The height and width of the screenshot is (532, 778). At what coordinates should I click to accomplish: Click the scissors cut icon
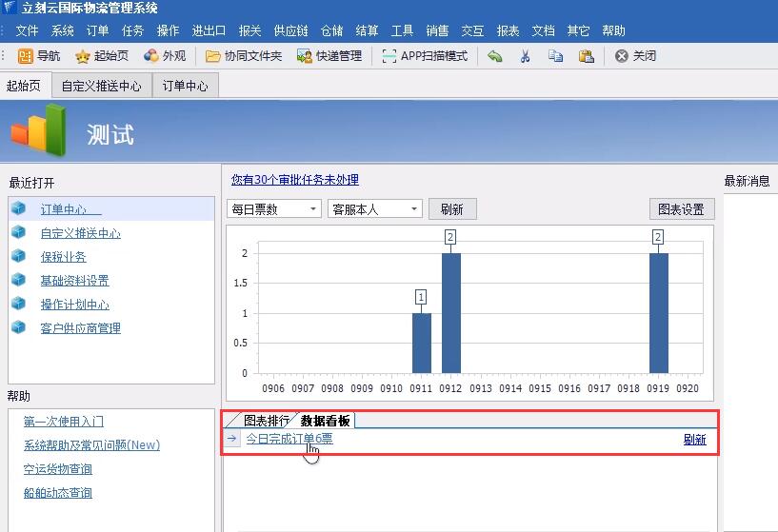click(x=525, y=56)
